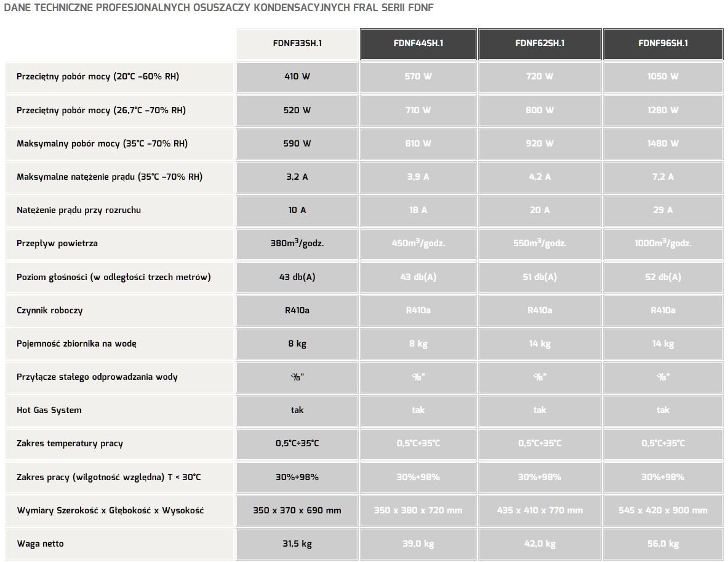Open the FDNF62SH.1 model tab
This screenshot has height=562, width=728.
(x=540, y=43)
